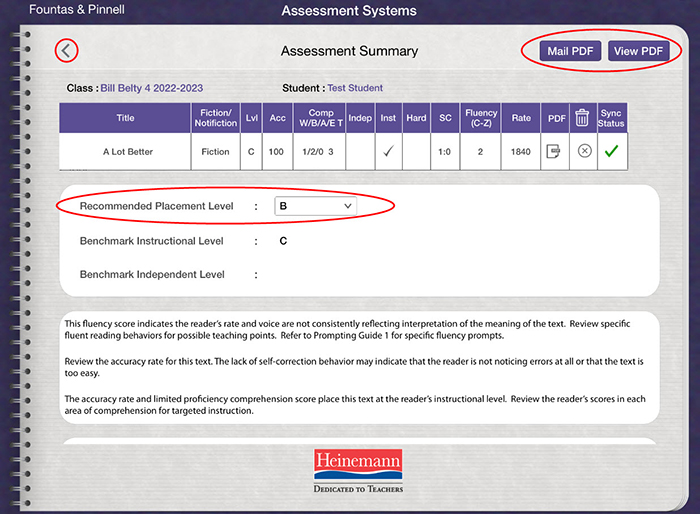Go back using the circled arrow
Screen dimensions: 700x514
[67, 50]
